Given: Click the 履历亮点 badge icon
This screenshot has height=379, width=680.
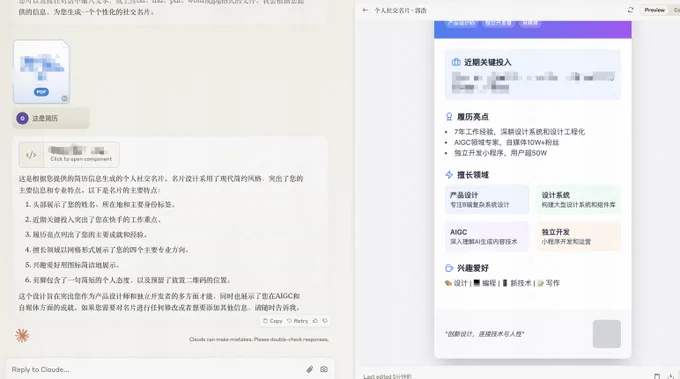Looking at the screenshot, I should point(449,117).
